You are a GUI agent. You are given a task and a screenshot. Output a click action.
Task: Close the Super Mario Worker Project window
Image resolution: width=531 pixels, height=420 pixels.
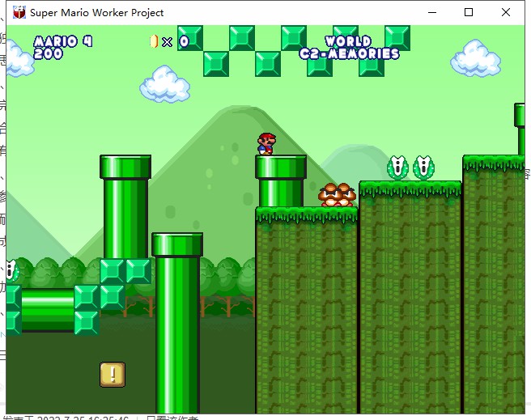pyautogui.click(x=506, y=12)
